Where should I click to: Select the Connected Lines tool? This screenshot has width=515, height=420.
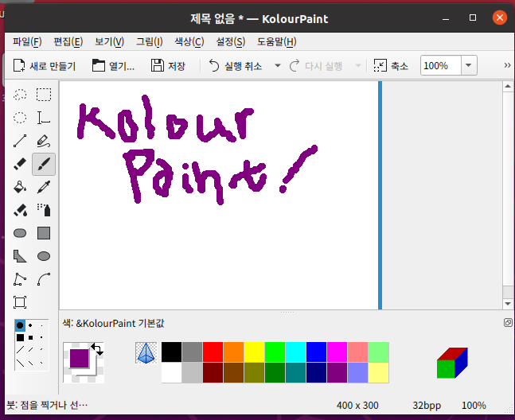pos(20,279)
